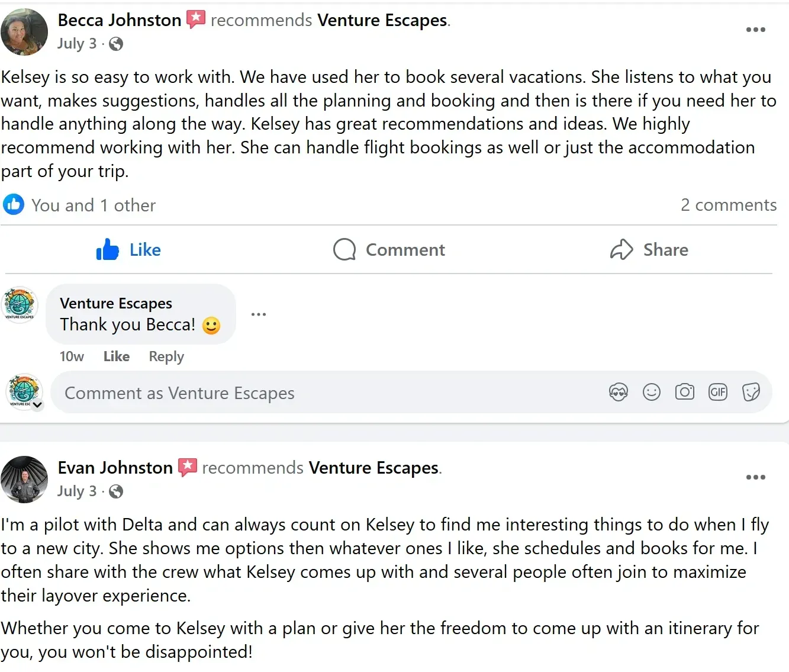Toggle the blue Like thumbs-up button

pos(128,250)
